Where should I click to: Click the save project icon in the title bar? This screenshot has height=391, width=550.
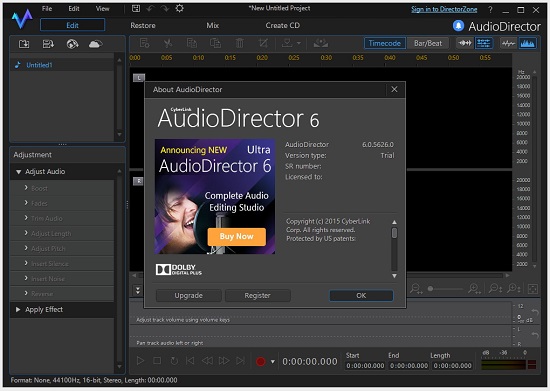(x=136, y=8)
